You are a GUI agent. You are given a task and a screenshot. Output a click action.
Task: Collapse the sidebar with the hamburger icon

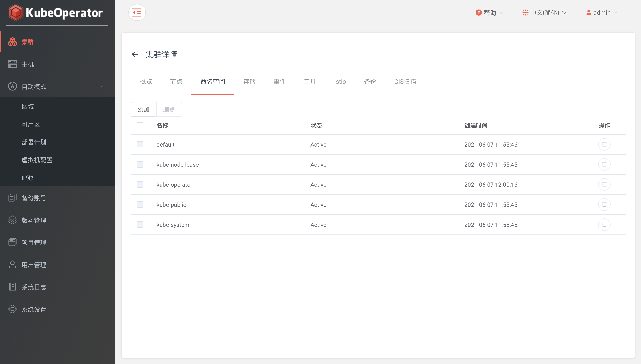[x=137, y=12]
